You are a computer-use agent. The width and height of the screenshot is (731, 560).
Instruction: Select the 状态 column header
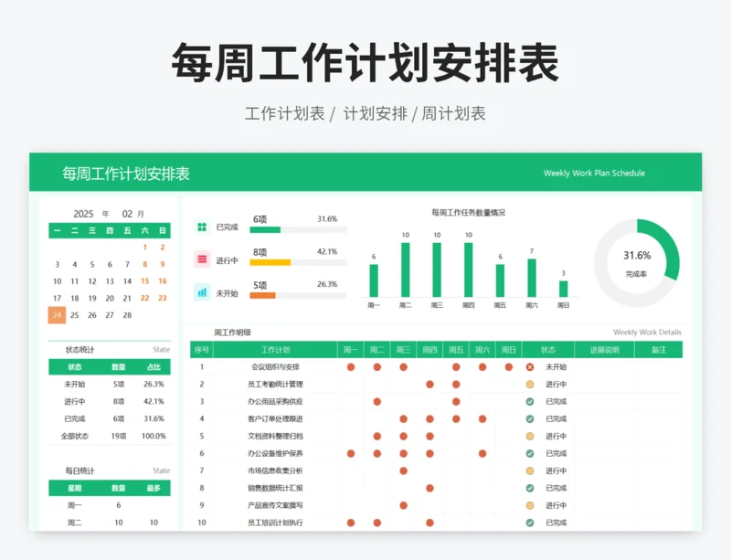(550, 347)
